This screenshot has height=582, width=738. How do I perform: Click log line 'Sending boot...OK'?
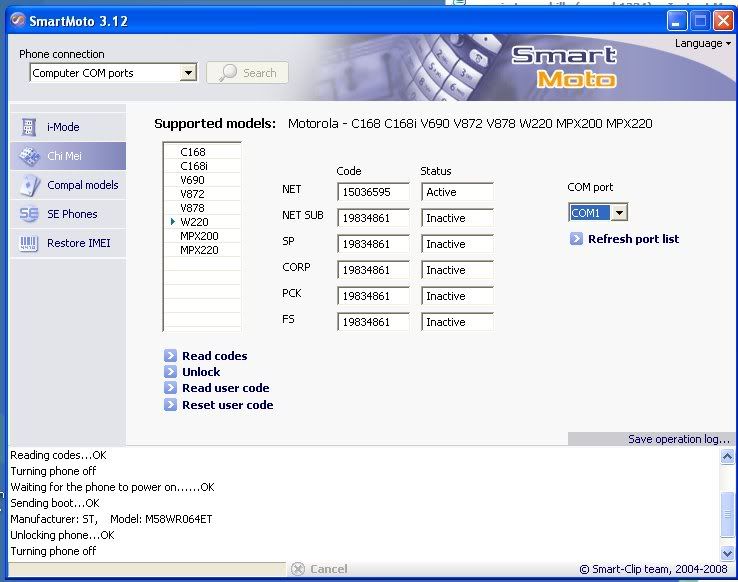(x=55, y=503)
